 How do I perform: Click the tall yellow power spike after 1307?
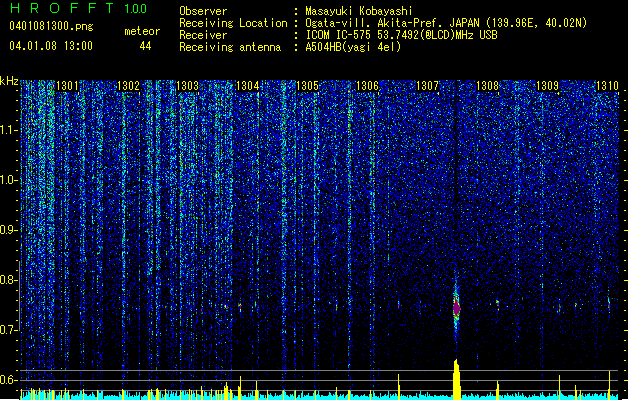coord(457,380)
